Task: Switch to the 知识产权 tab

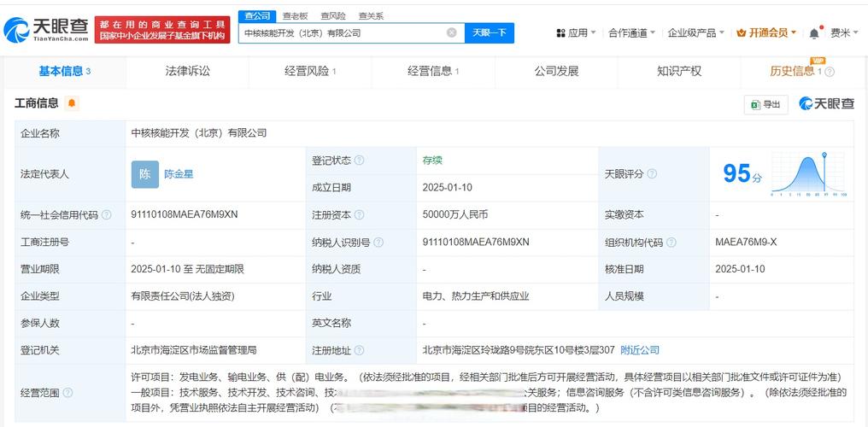Action: [x=678, y=72]
